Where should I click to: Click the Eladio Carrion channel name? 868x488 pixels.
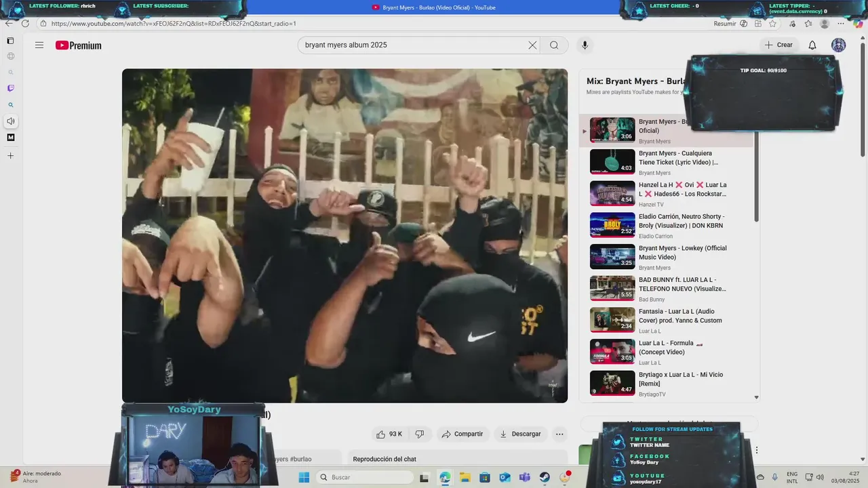coord(656,237)
